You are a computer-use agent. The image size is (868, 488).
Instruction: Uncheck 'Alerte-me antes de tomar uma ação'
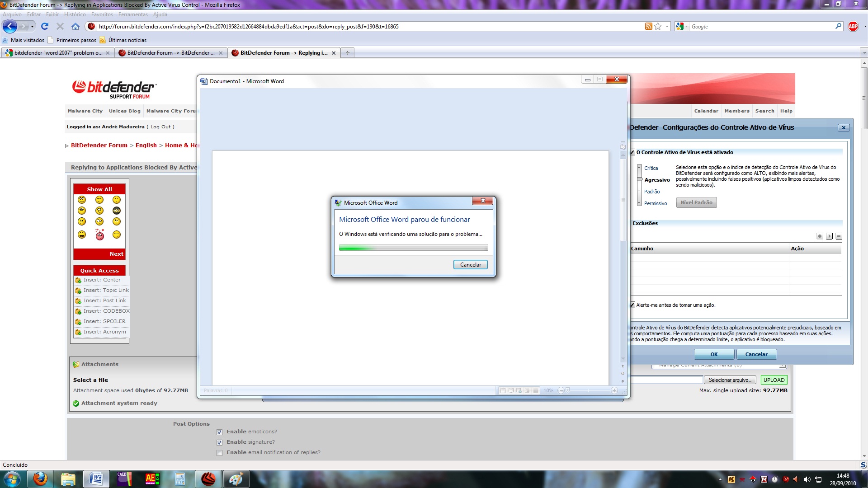(632, 305)
